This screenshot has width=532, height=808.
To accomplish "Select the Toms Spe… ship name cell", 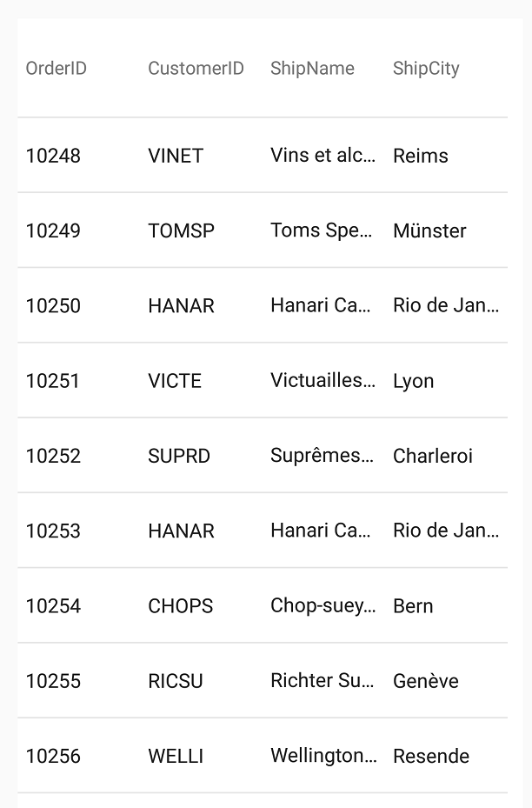I will coord(322,230).
